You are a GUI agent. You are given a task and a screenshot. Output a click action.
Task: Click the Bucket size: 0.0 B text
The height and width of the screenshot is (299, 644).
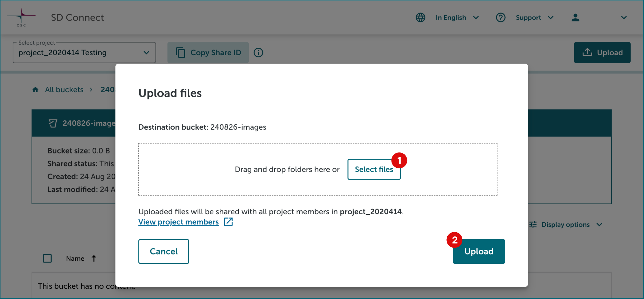point(79,151)
